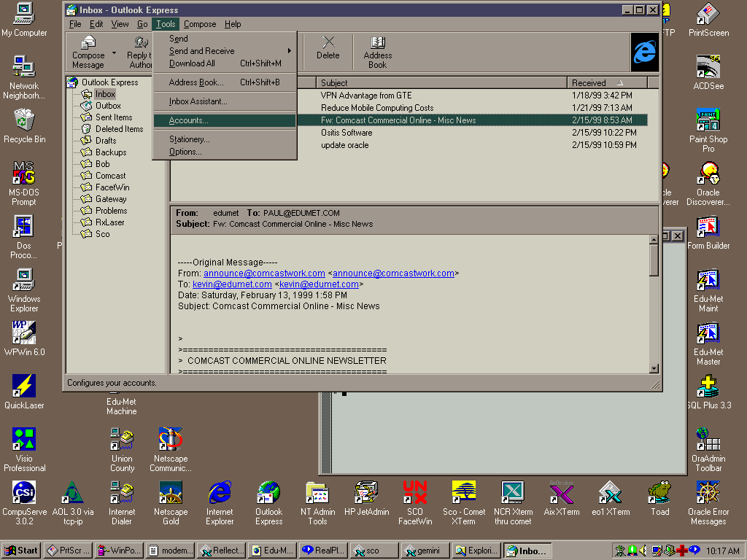Screen dimensions: 747x560
Task: Open the Outlook Express desktop shortcut
Action: point(268,503)
